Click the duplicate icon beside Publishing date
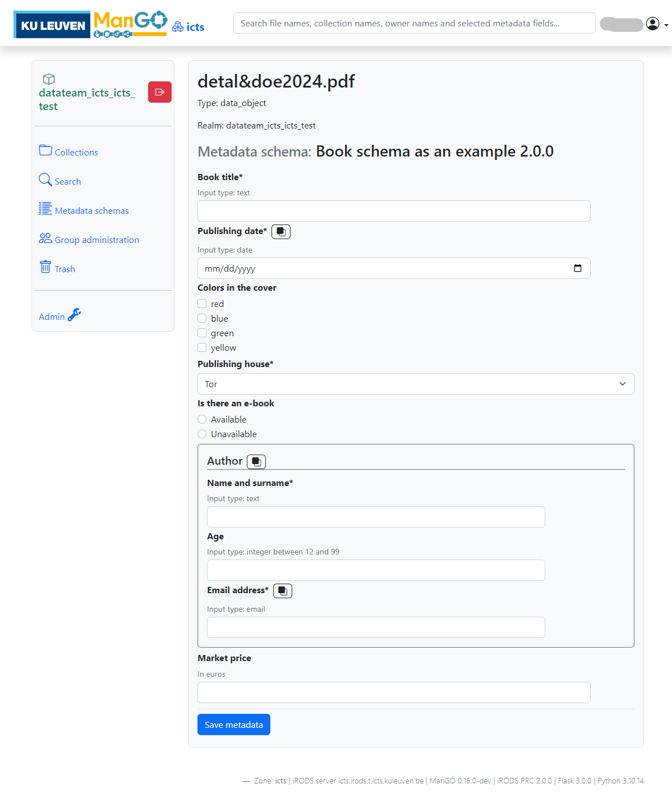The width and height of the screenshot is (672, 798). (x=281, y=232)
